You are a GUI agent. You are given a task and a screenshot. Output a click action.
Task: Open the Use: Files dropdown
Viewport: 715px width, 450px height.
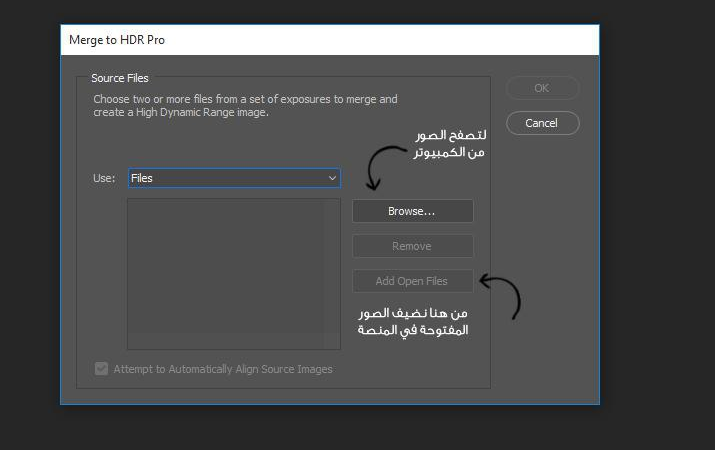point(234,178)
